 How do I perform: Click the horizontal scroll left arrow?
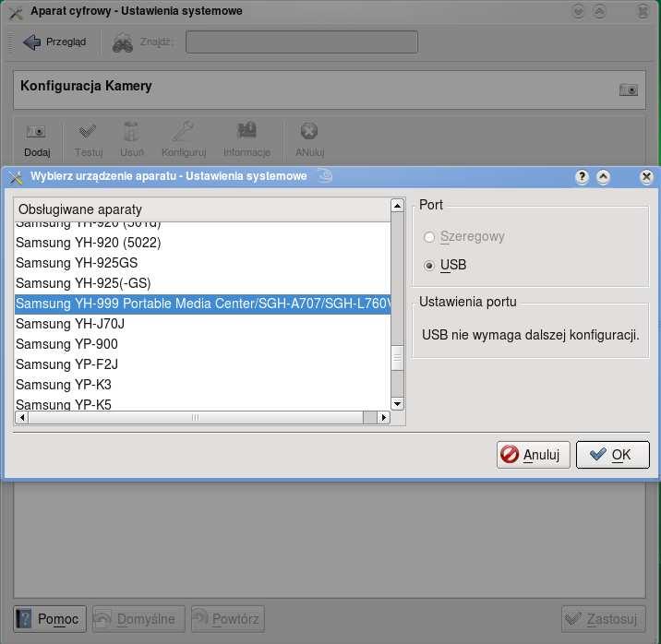click(21, 418)
